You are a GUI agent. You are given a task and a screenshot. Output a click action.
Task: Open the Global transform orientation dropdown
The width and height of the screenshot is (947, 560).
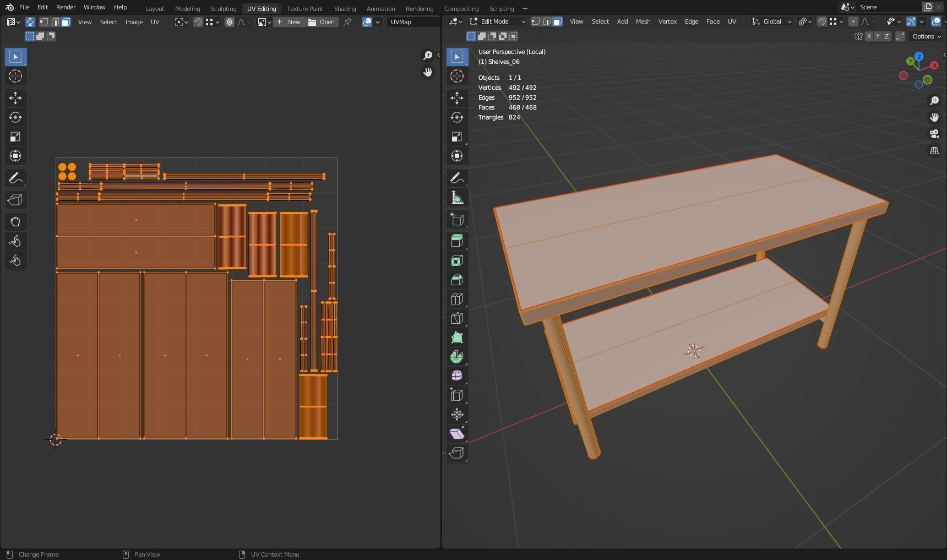(x=771, y=21)
